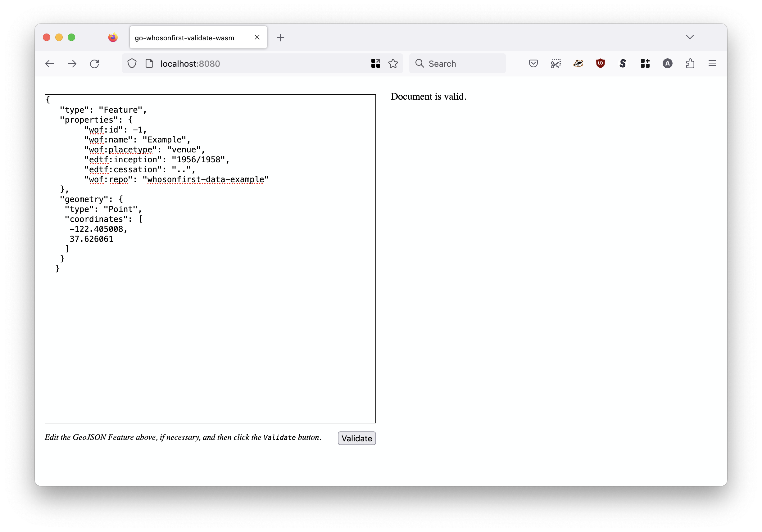
Task: Open the uBlock Origin extension
Action: click(600, 63)
